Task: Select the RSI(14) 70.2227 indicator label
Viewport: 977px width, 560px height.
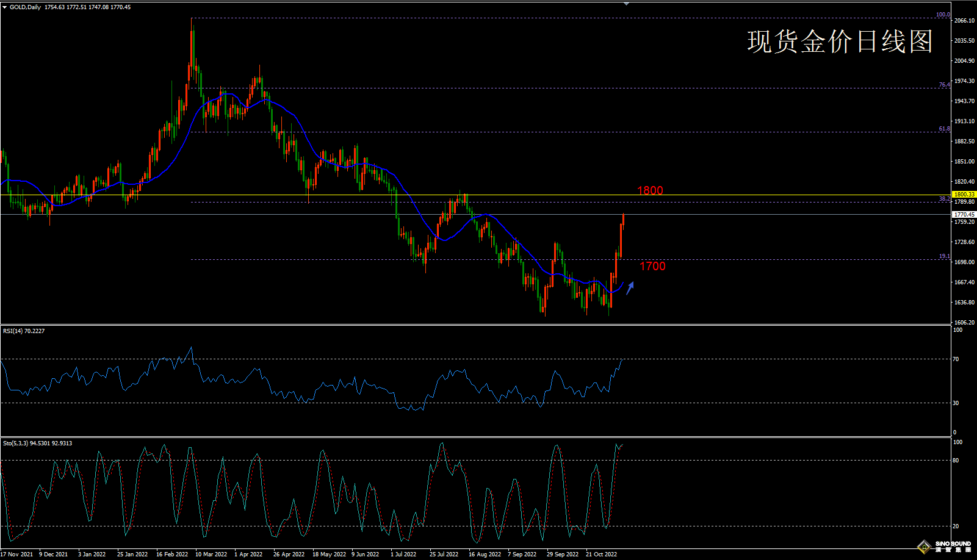Action: point(24,331)
